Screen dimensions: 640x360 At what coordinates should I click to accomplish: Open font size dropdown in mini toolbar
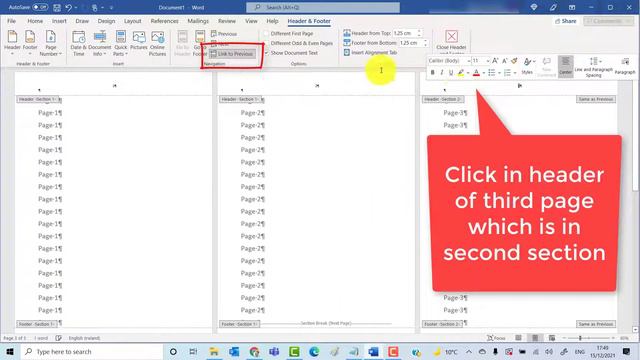[x=488, y=61]
